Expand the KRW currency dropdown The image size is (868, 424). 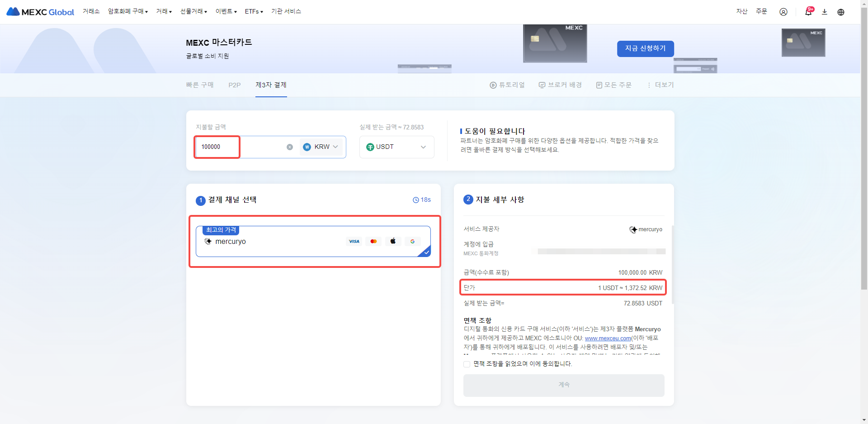[x=322, y=147]
